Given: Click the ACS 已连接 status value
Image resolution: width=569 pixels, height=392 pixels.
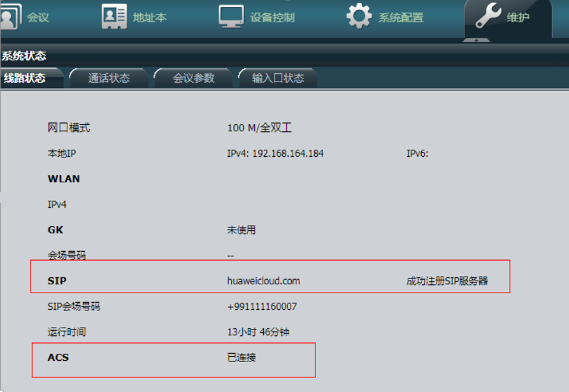Looking at the screenshot, I should pyautogui.click(x=241, y=358).
